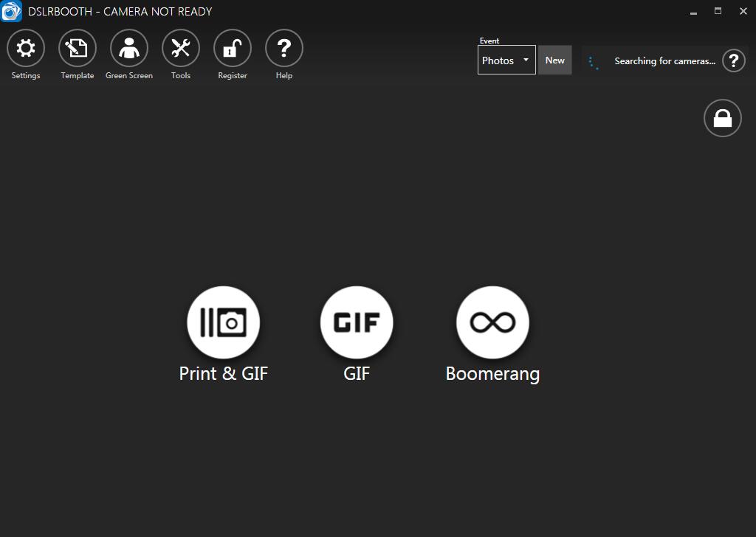Open the Photos event dropdown
Screen dimensions: 756x537
506,60
